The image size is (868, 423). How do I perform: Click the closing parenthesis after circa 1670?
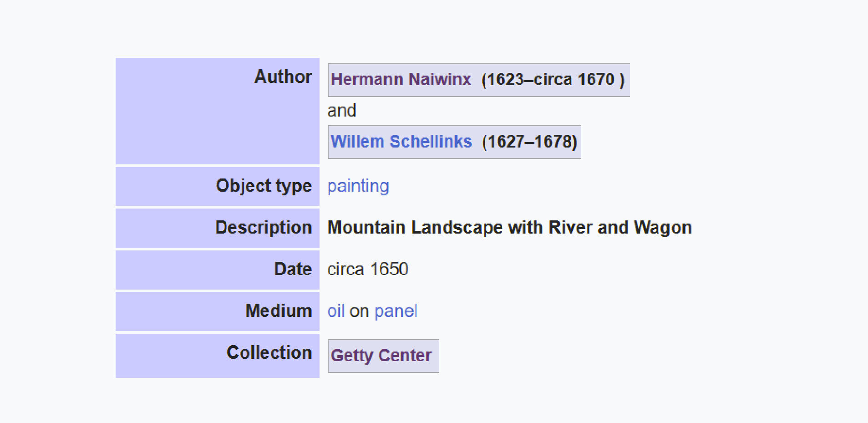(x=622, y=80)
